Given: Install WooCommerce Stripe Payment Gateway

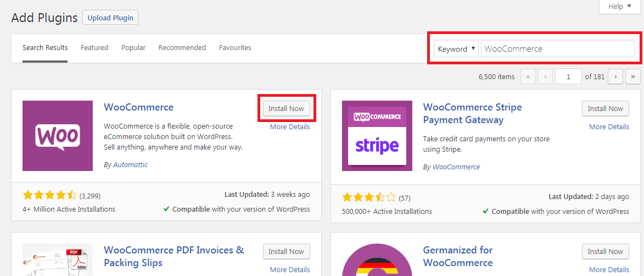Looking at the screenshot, I should point(606,109).
